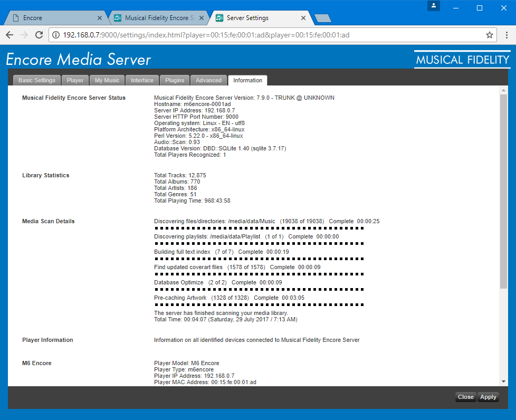
Task: Open the Chrome three-dot menu
Action: point(507,35)
